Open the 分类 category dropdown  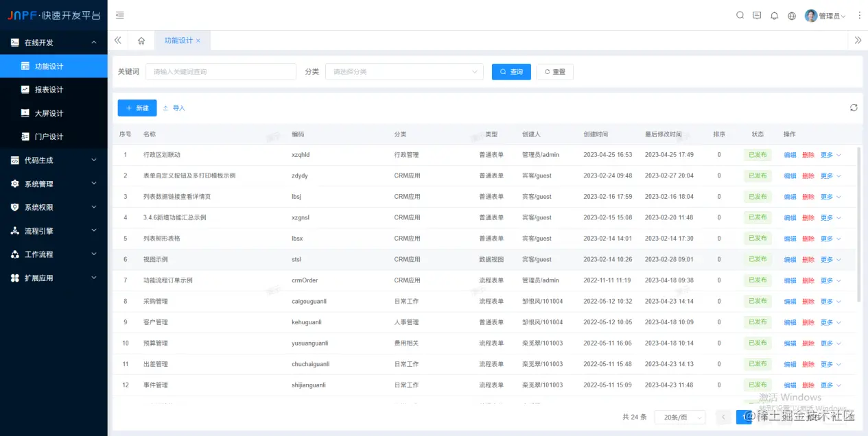tap(405, 71)
